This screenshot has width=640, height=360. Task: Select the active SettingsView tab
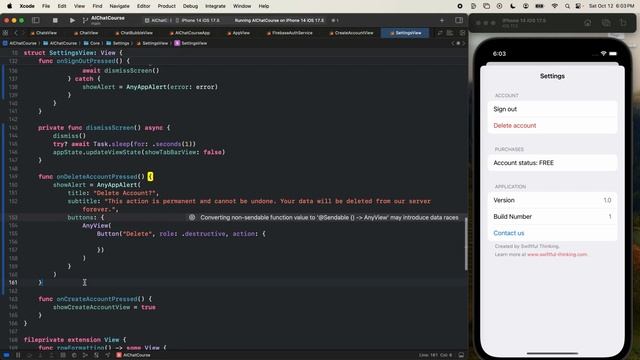pyautogui.click(x=405, y=33)
